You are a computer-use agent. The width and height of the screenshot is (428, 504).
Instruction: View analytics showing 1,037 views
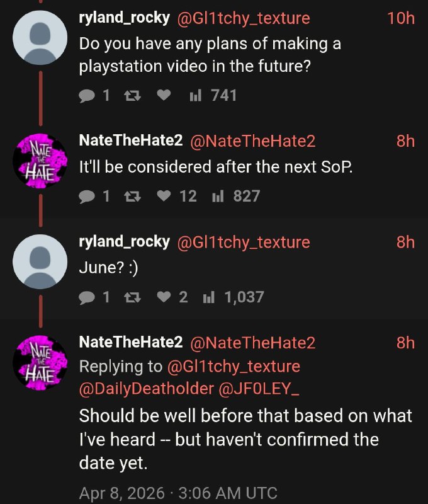pos(230,297)
